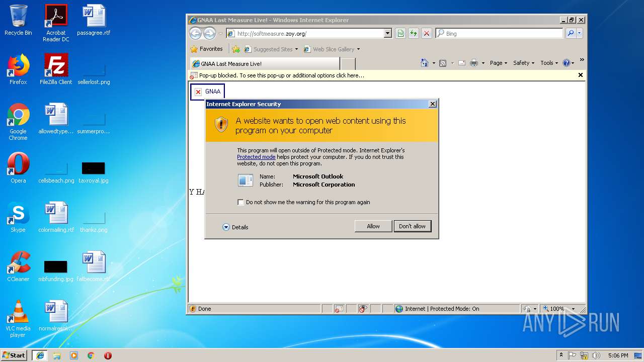Select the GNAA Last Measure Live! tab
Viewport: 644px width, 362px height.
(x=265, y=64)
